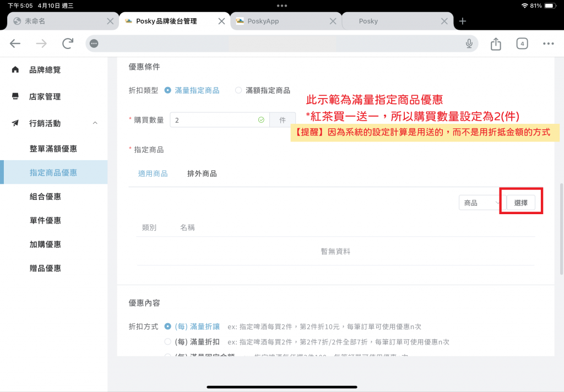Click the 暫無資料 empty table text

coord(335,252)
